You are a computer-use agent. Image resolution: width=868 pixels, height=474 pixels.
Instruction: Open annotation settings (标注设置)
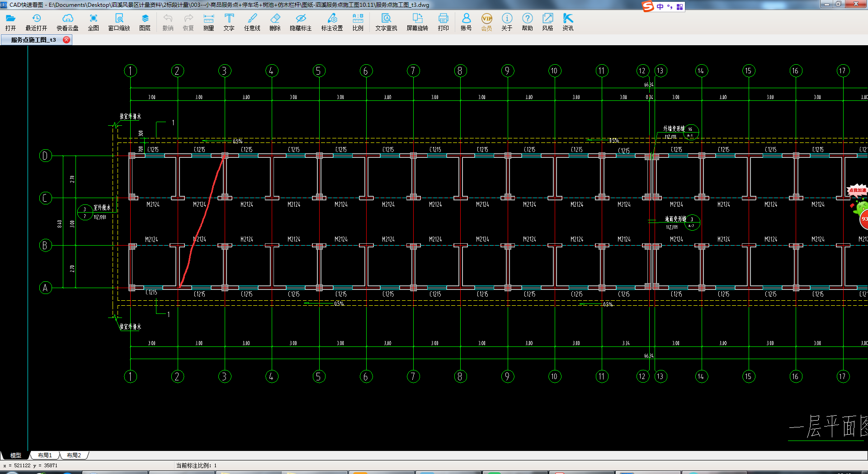click(332, 22)
